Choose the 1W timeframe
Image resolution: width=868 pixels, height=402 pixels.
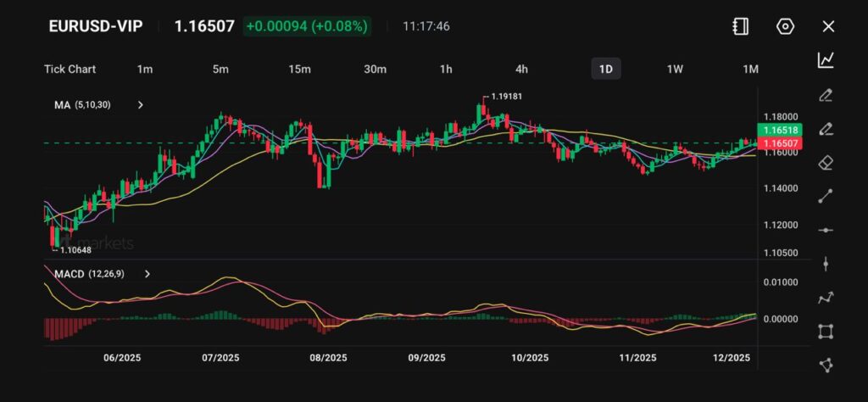[675, 69]
